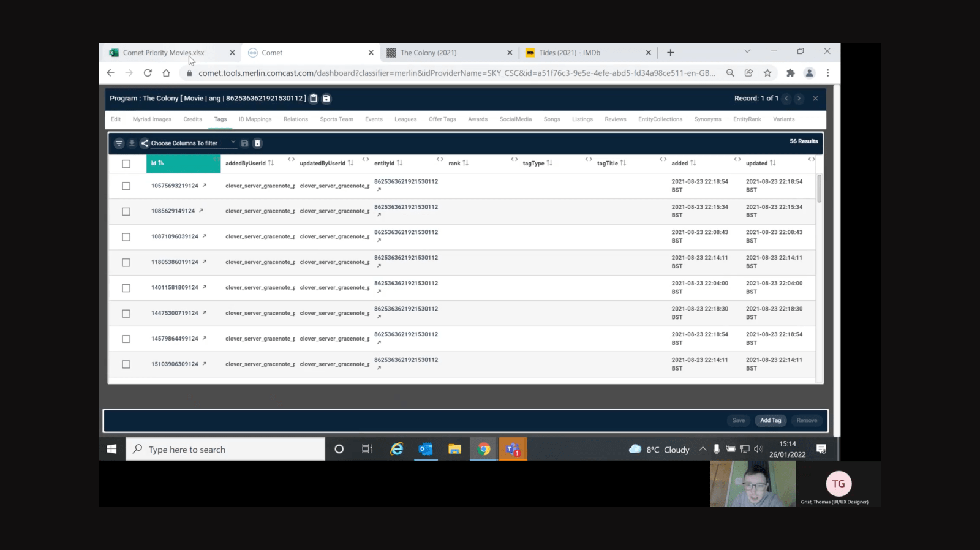This screenshot has width=980, height=550.
Task: Delete the column filter using the trash icon
Action: click(257, 143)
